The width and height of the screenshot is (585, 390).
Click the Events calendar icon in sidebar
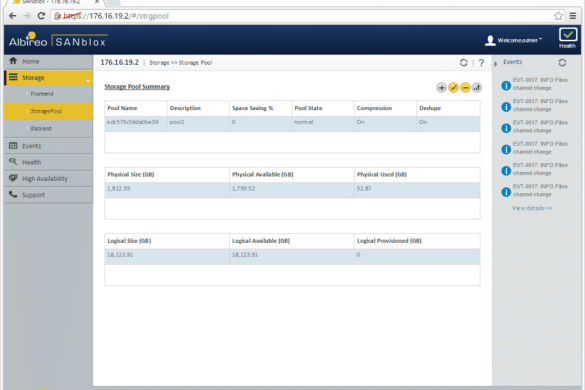13,145
